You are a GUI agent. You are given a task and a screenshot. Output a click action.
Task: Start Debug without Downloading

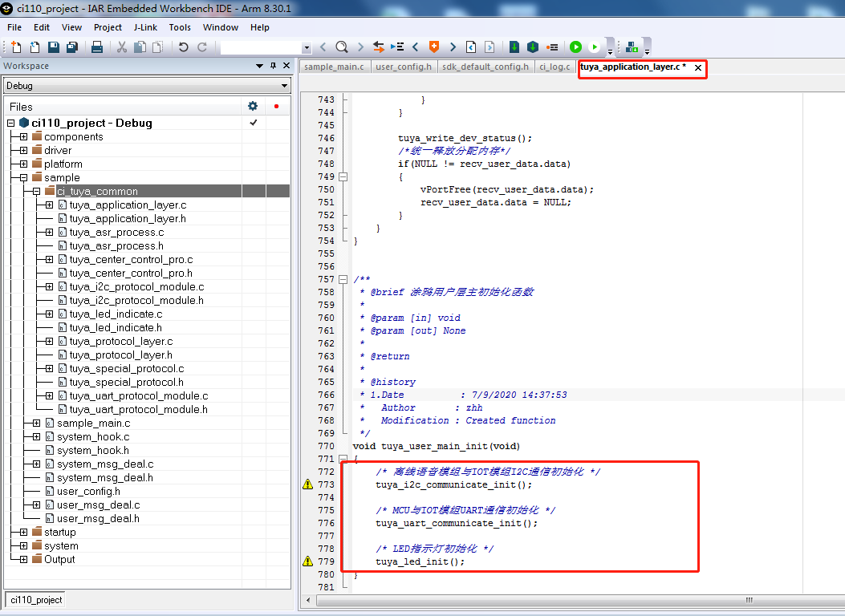pyautogui.click(x=595, y=47)
